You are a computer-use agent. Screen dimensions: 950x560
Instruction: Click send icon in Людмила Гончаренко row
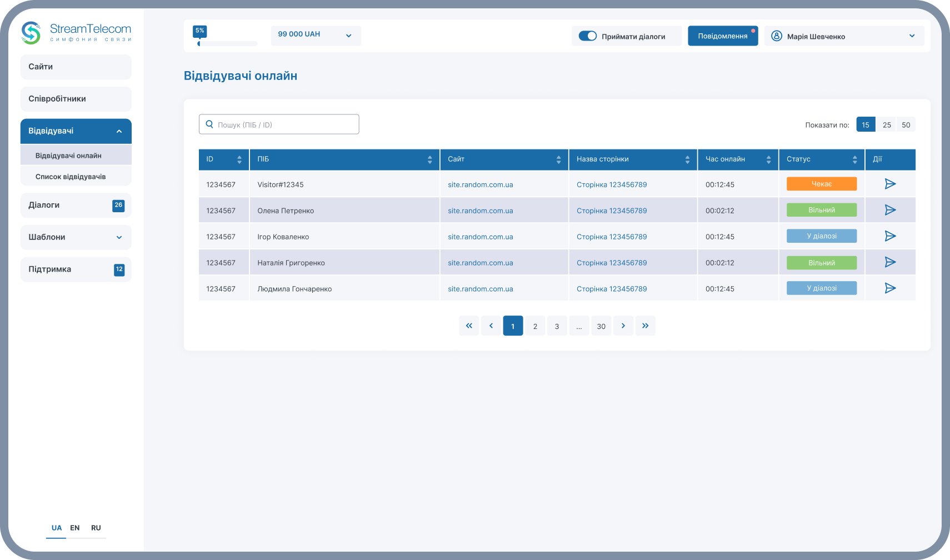pyautogui.click(x=890, y=288)
